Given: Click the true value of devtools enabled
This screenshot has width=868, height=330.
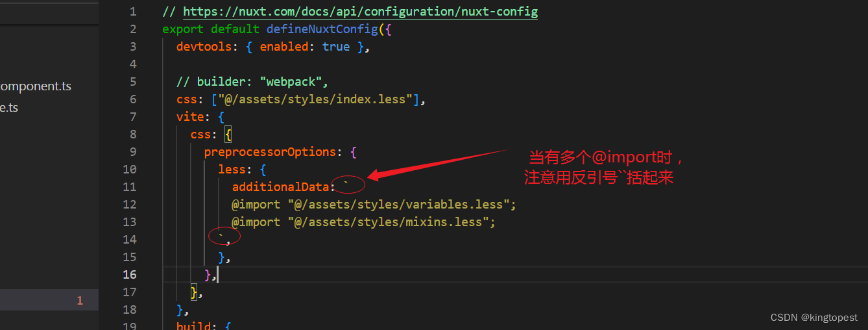Looking at the screenshot, I should coord(336,47).
